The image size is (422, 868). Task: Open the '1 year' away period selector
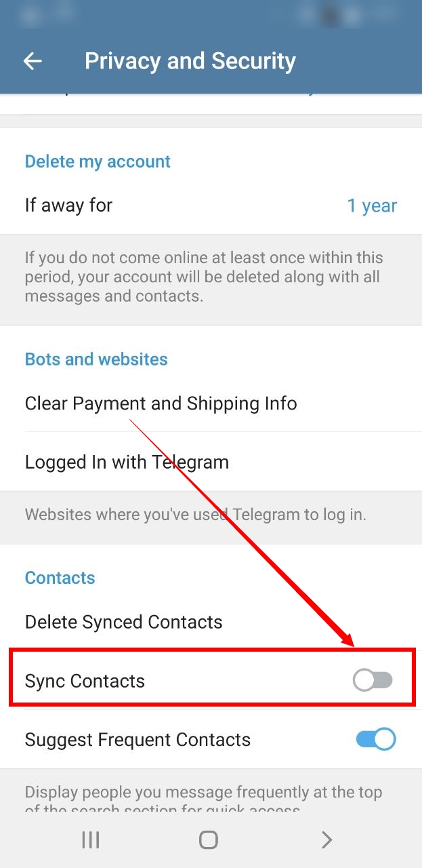[x=372, y=205]
